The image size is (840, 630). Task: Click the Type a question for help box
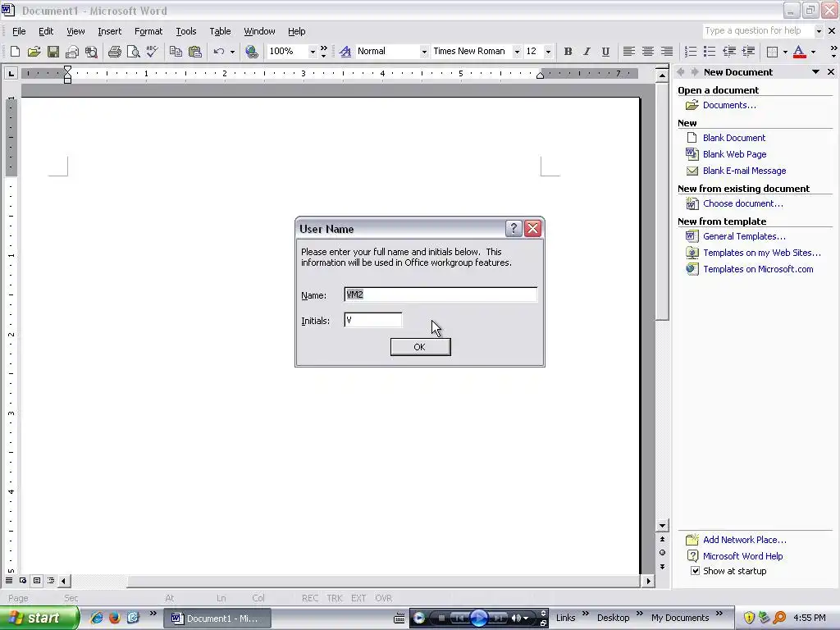click(757, 30)
